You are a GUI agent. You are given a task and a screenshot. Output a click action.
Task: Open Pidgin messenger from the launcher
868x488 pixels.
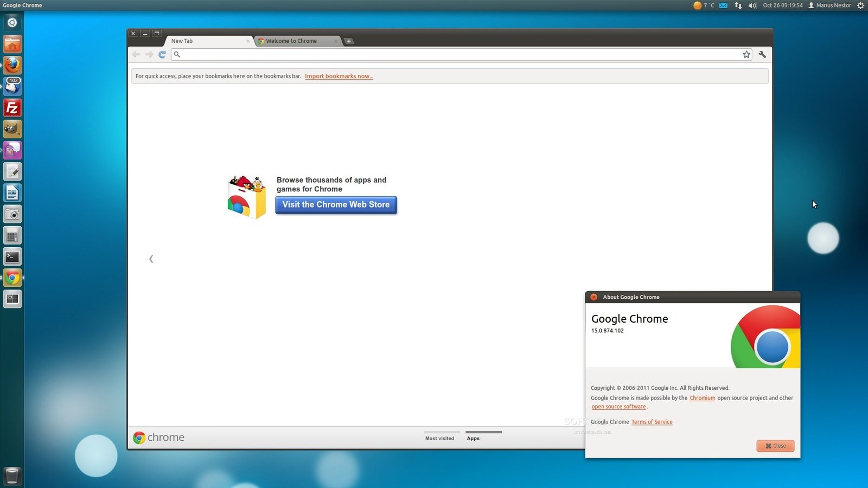pyautogui.click(x=12, y=150)
